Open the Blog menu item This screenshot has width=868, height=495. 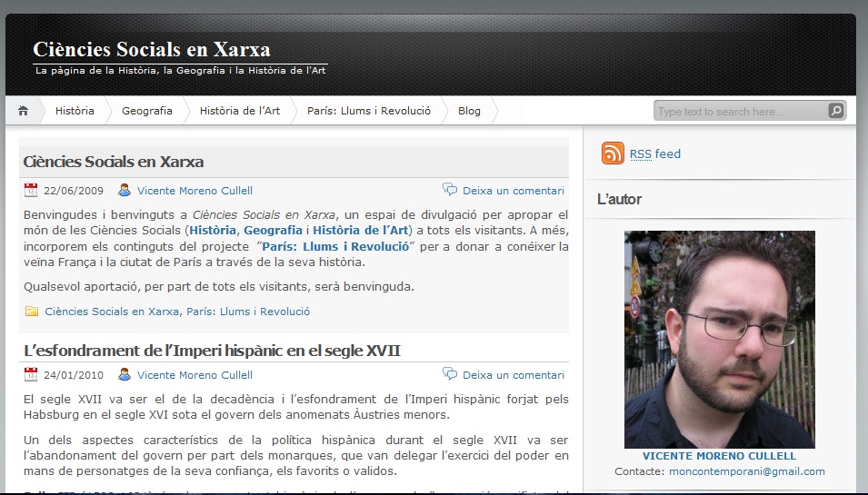(x=469, y=111)
